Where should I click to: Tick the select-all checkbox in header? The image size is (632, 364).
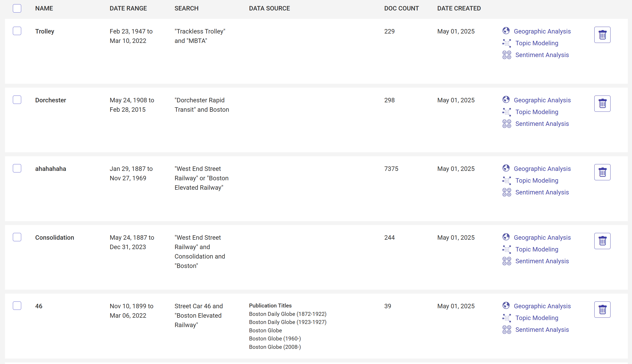17,8
